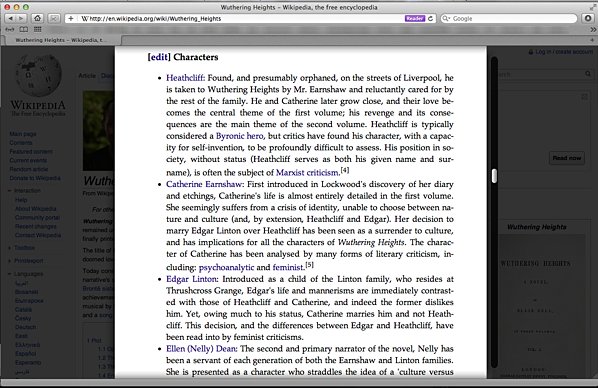598x388 pixels.
Task: Open the Reading List glasses icon
Action: pos(10,29)
